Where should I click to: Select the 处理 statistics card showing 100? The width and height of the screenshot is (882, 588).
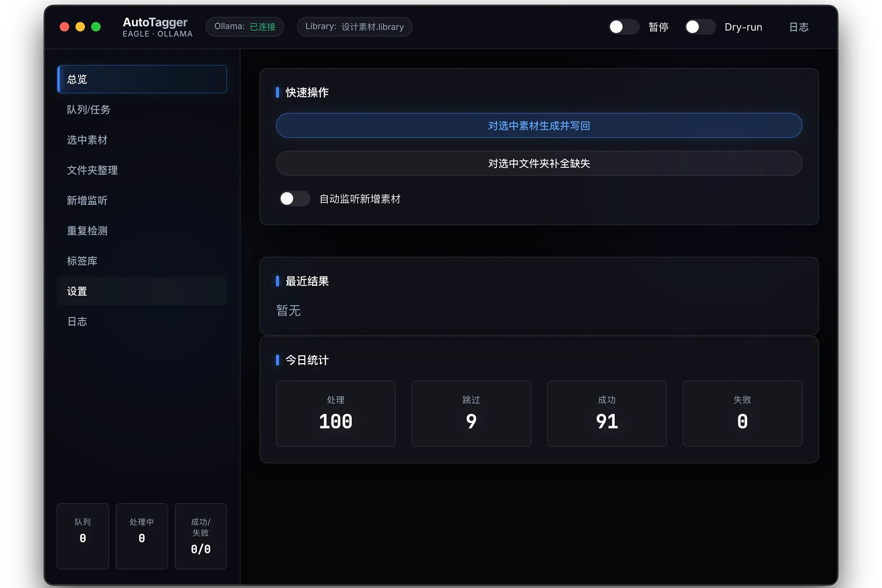pos(336,413)
